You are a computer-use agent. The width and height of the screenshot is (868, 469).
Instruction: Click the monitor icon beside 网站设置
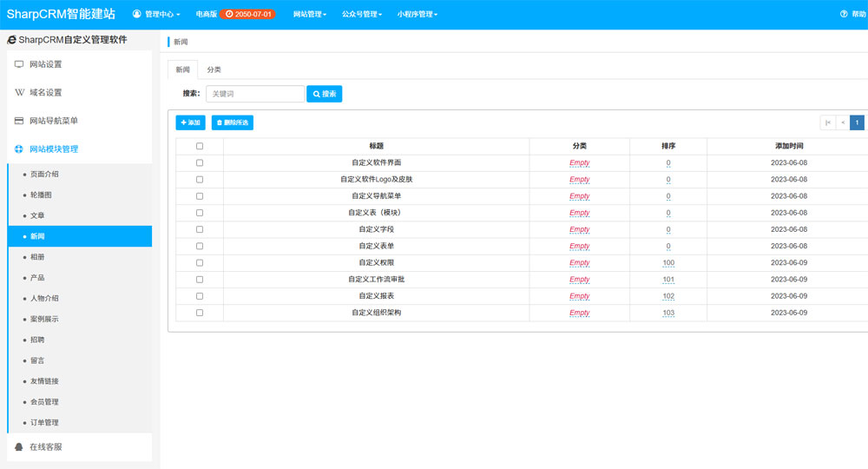(19, 64)
